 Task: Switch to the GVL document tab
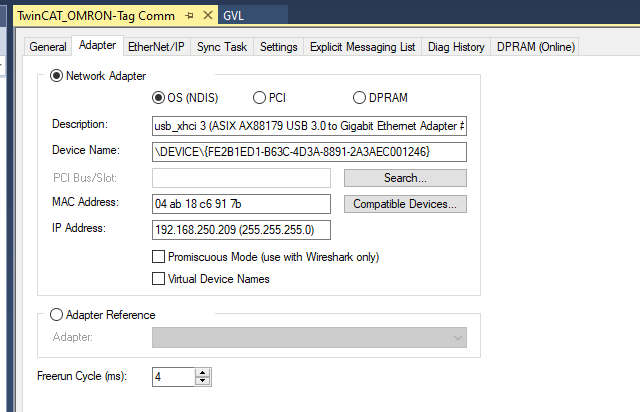233,16
